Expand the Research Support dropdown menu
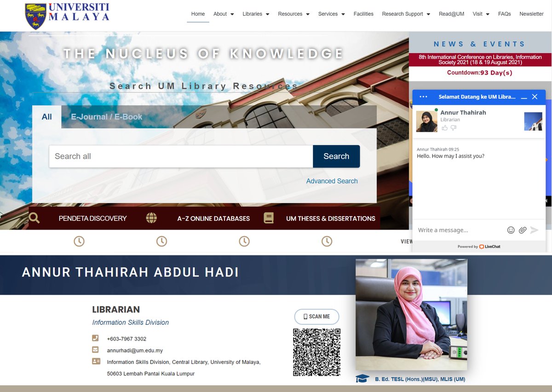 [406, 14]
